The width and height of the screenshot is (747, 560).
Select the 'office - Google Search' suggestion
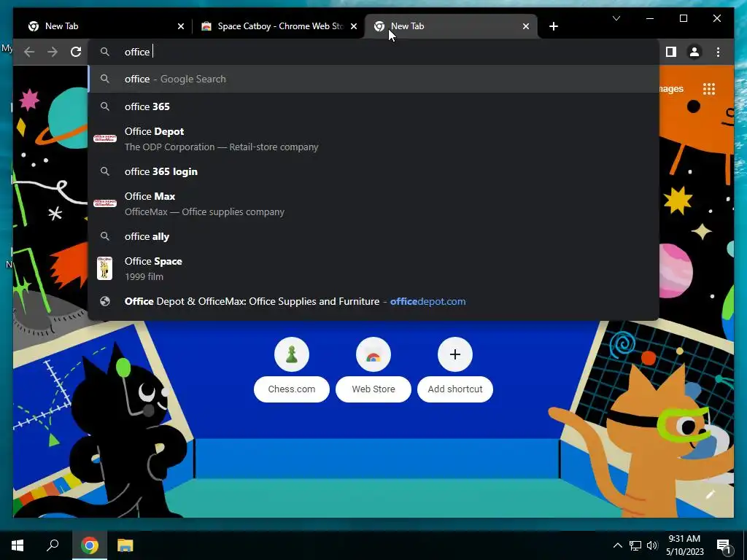click(373, 79)
